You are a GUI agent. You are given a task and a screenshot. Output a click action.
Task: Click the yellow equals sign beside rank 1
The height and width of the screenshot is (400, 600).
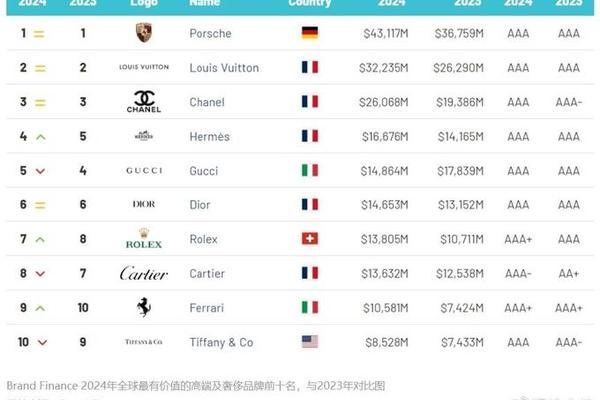[39, 34]
